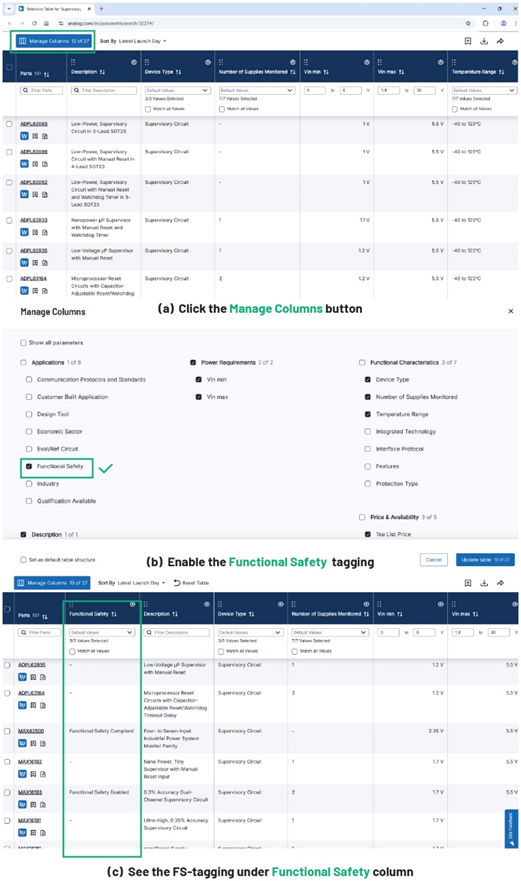Viewport: 521px width, 881px height.
Task: Click the download icon in top toolbar
Action: pyautogui.click(x=484, y=41)
